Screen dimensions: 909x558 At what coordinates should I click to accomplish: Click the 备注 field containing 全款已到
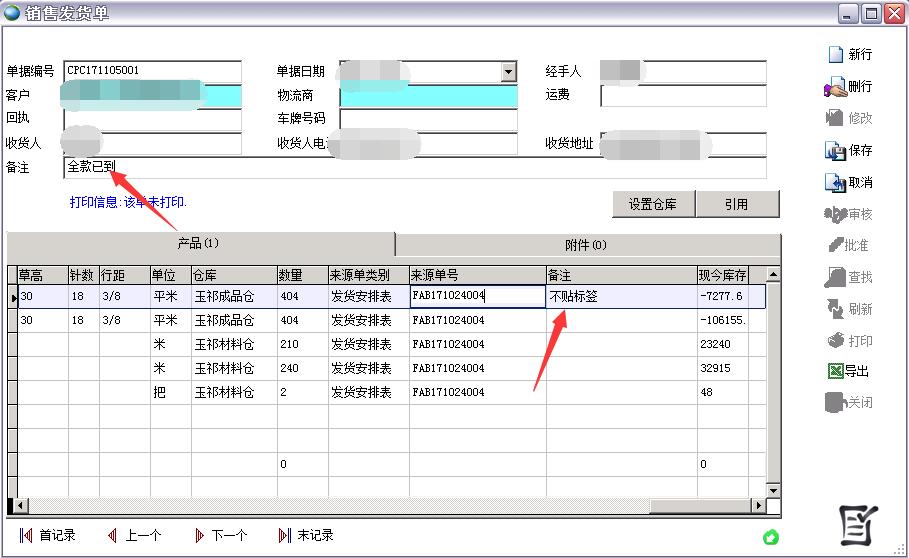click(x=414, y=167)
